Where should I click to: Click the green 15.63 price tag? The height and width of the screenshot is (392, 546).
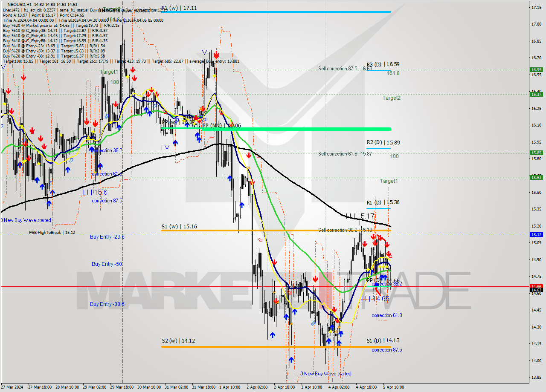pos(536,177)
